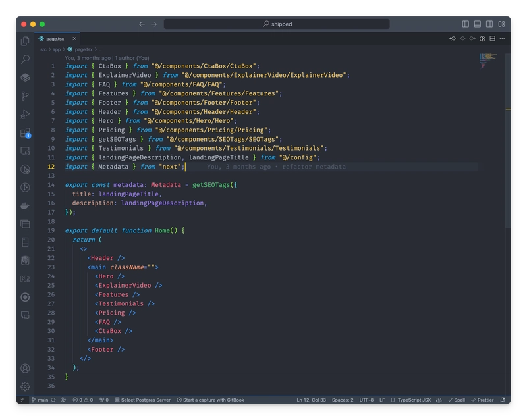Show errors and warnings problems count

click(x=83, y=400)
